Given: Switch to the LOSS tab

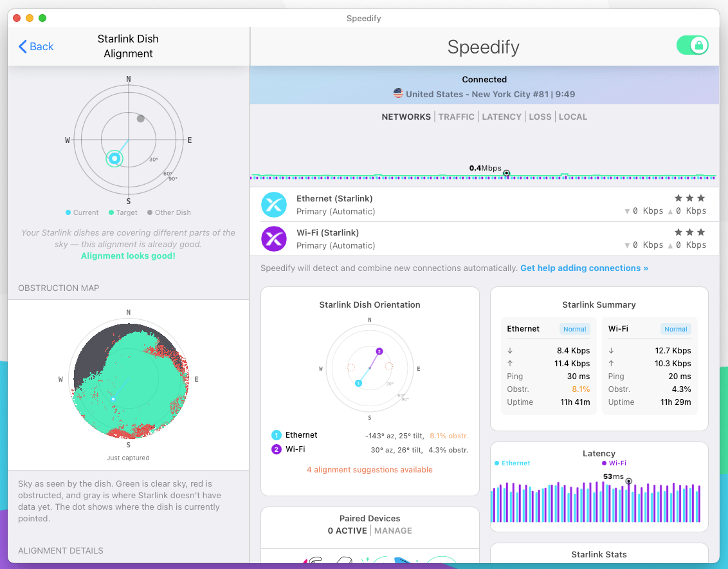Looking at the screenshot, I should pyautogui.click(x=540, y=117).
